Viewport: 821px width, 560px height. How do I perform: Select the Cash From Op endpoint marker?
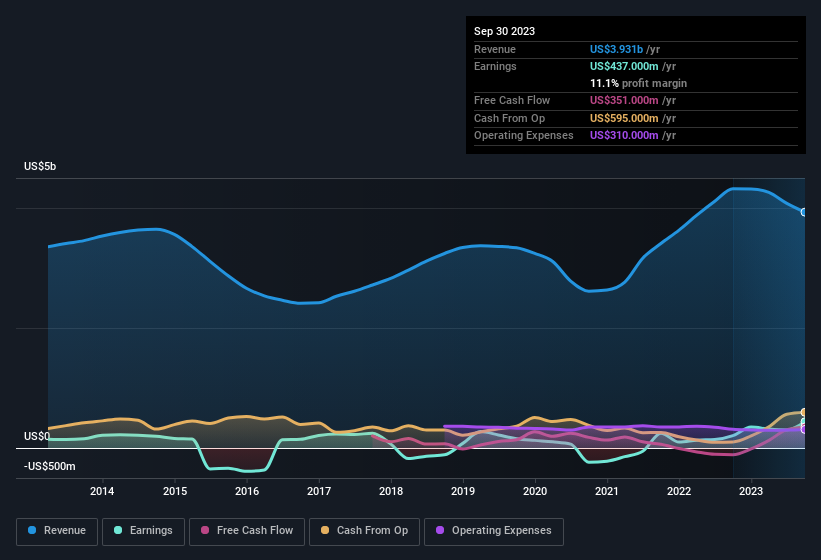(x=804, y=412)
